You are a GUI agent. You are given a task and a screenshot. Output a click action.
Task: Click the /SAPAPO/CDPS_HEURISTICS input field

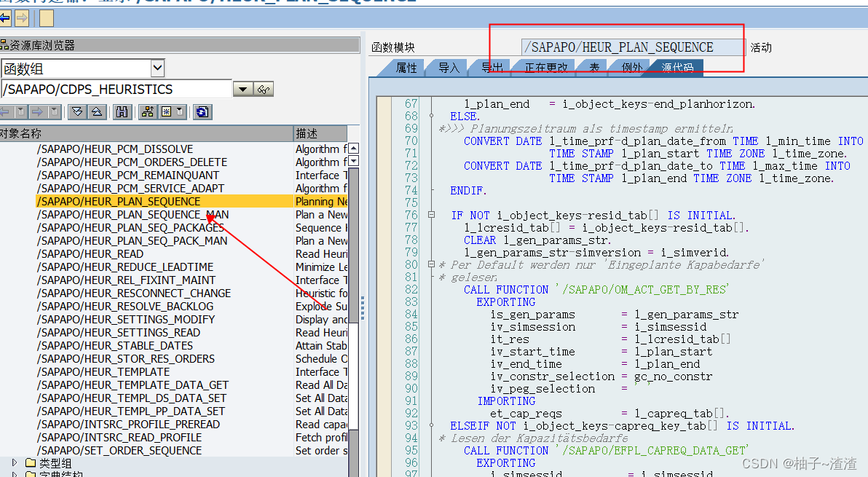[x=117, y=89]
